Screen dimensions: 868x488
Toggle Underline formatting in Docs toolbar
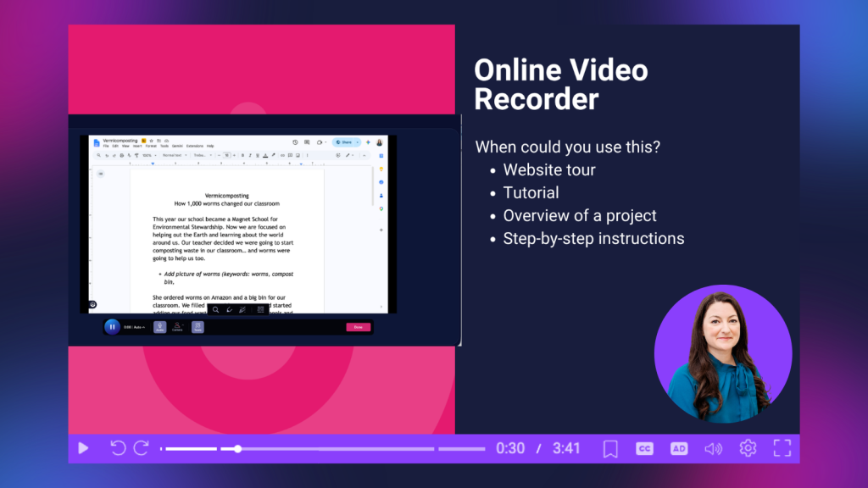point(258,156)
